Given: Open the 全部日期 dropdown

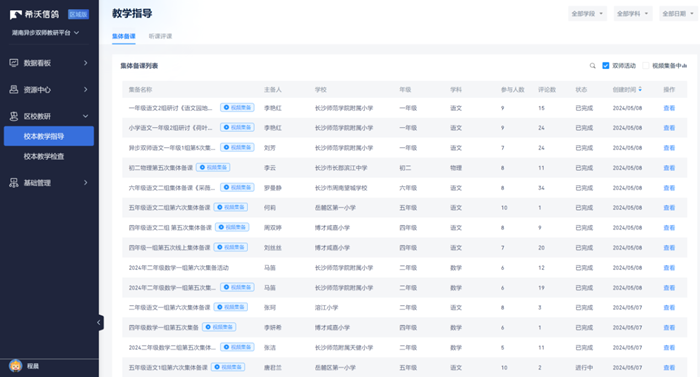Looking at the screenshot, I should point(678,13).
